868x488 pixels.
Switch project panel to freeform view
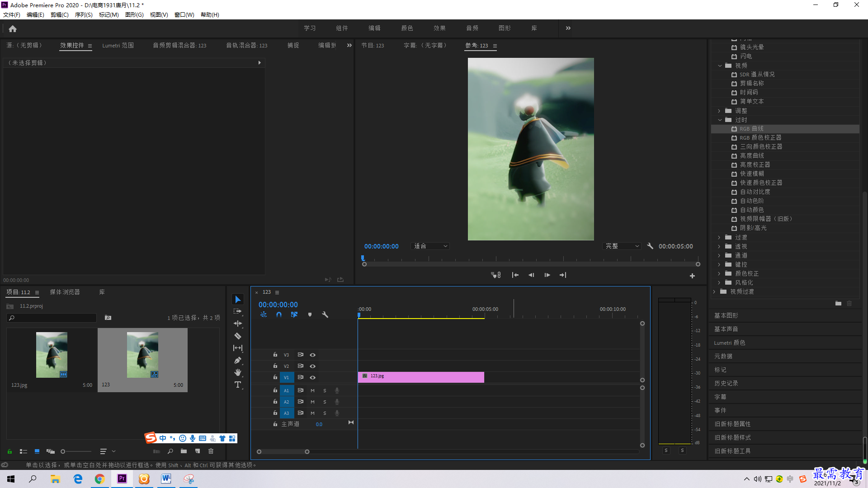pos(51,451)
